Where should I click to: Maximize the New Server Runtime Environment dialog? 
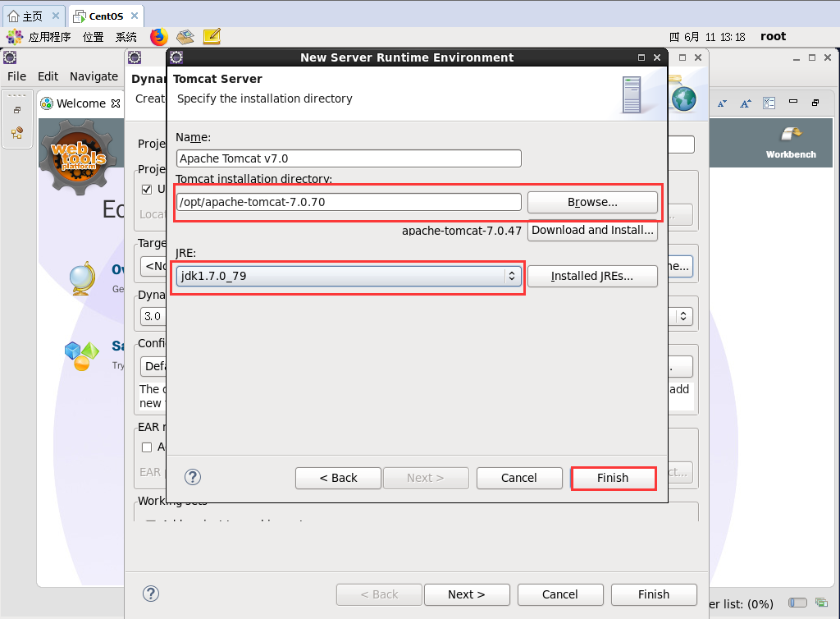[641, 57]
